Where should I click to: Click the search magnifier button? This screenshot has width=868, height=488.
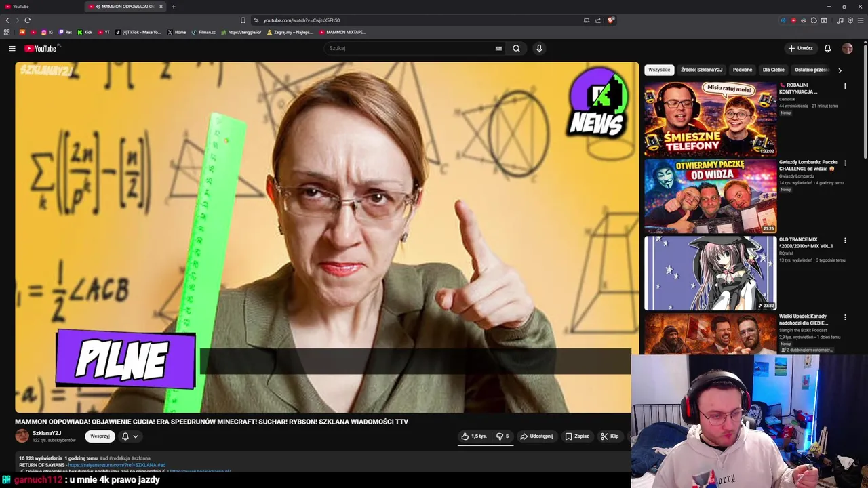click(x=516, y=48)
